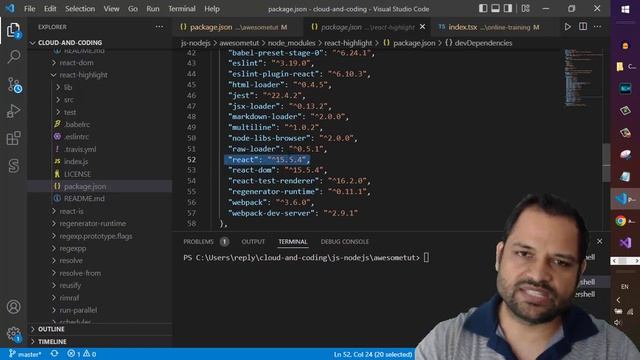Close the terminal panel
Viewport: 640px width, 360px height.
[x=600, y=241]
